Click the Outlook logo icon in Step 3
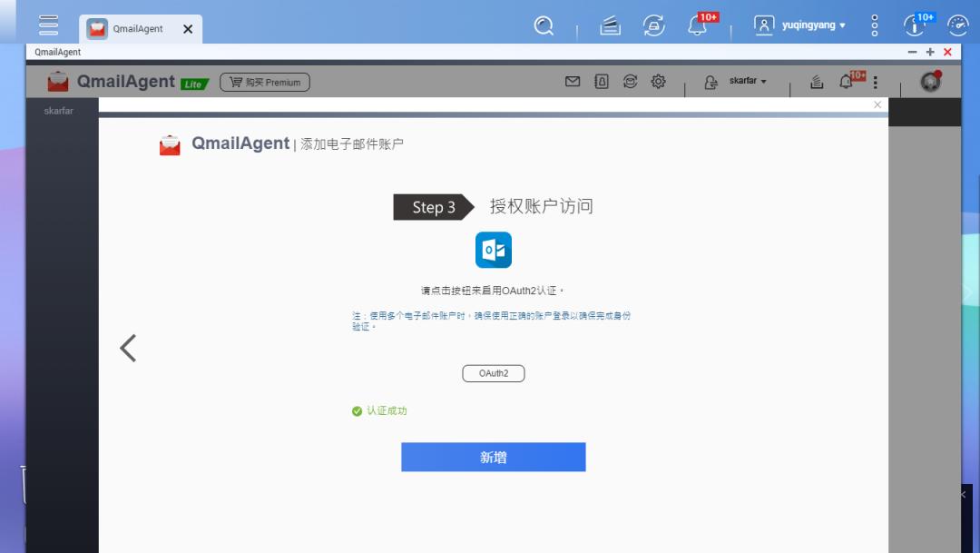The height and width of the screenshot is (553, 980). [493, 249]
